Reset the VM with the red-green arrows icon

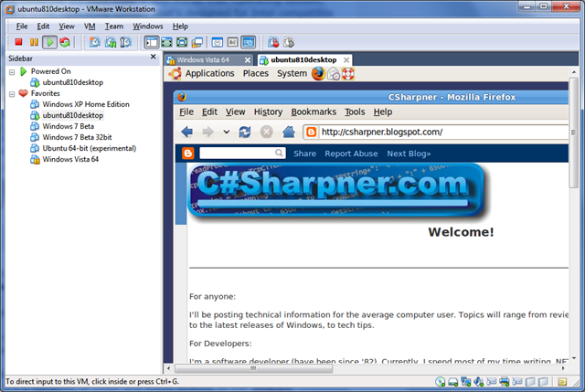tap(65, 42)
